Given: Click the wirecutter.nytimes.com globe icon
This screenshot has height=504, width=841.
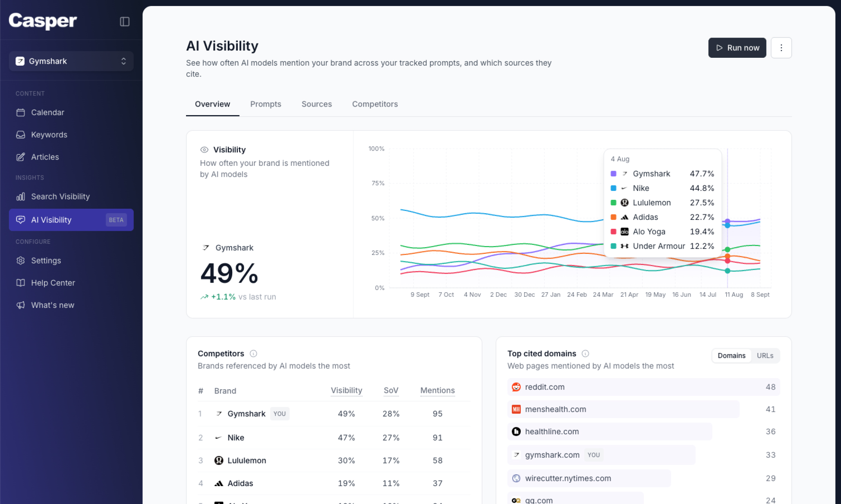Looking at the screenshot, I should click(516, 478).
